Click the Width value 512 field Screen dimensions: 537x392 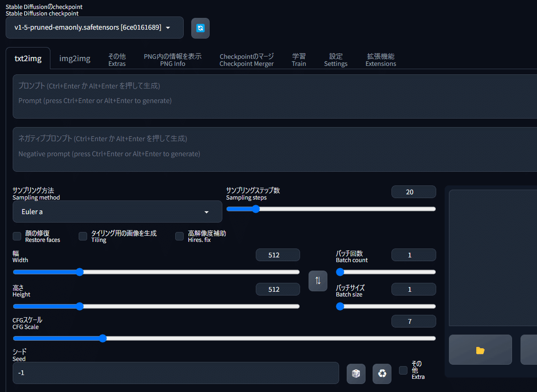[x=278, y=255]
